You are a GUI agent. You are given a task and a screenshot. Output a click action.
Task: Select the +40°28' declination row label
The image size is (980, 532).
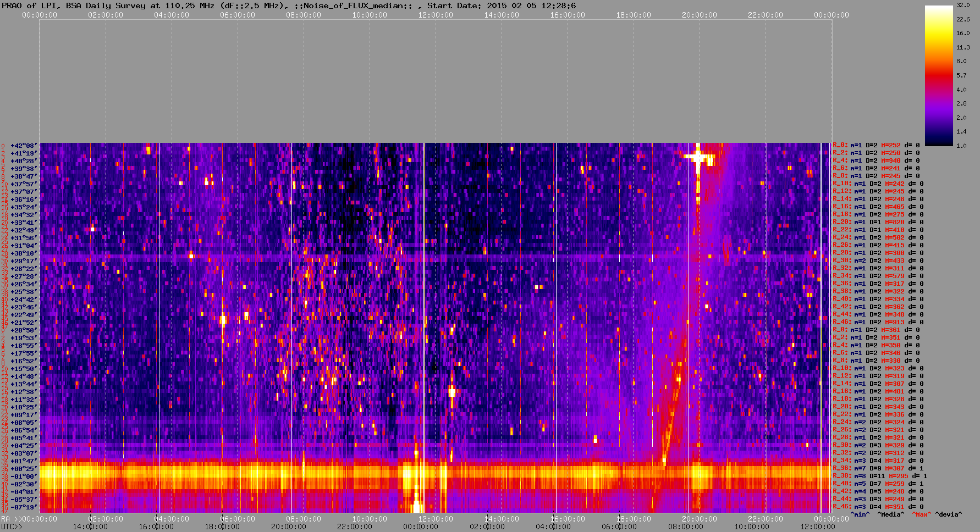pyautogui.click(x=24, y=161)
